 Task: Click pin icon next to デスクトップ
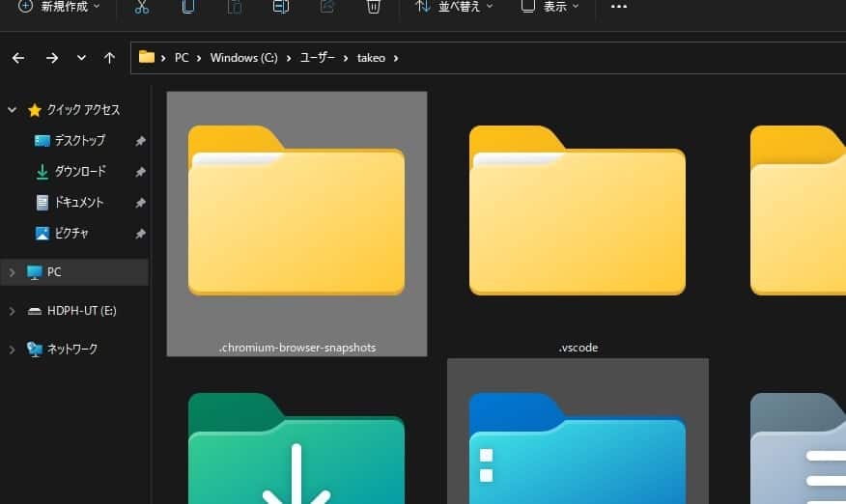pos(140,141)
